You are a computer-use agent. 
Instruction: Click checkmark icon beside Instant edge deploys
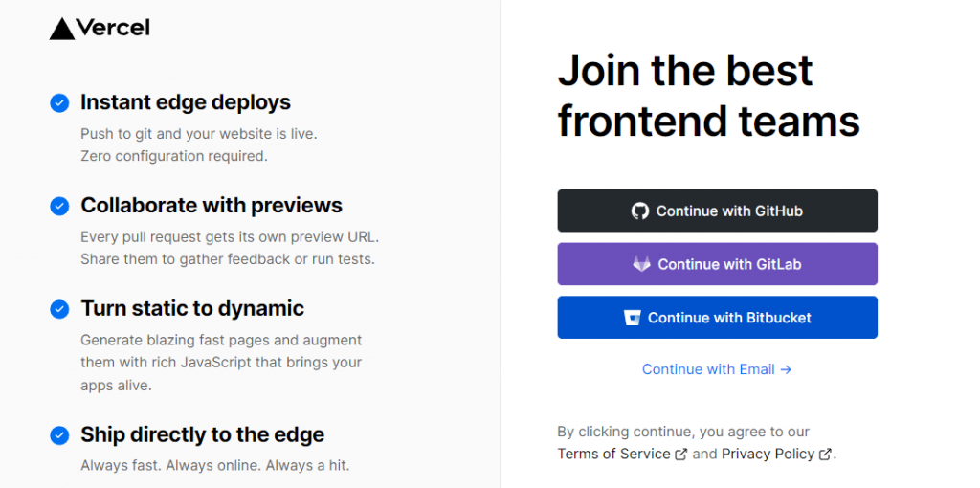point(59,103)
